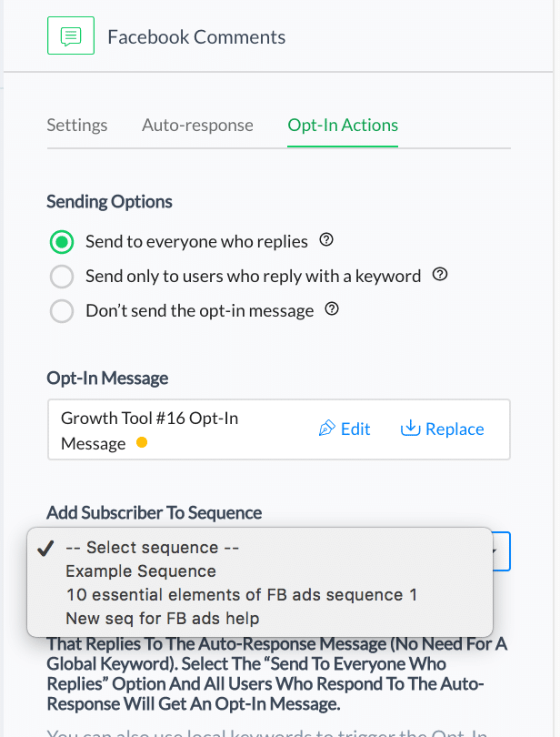Open help icon for Don't send opt-in message
Viewport: 560px width, 737px height.
pos(332,309)
